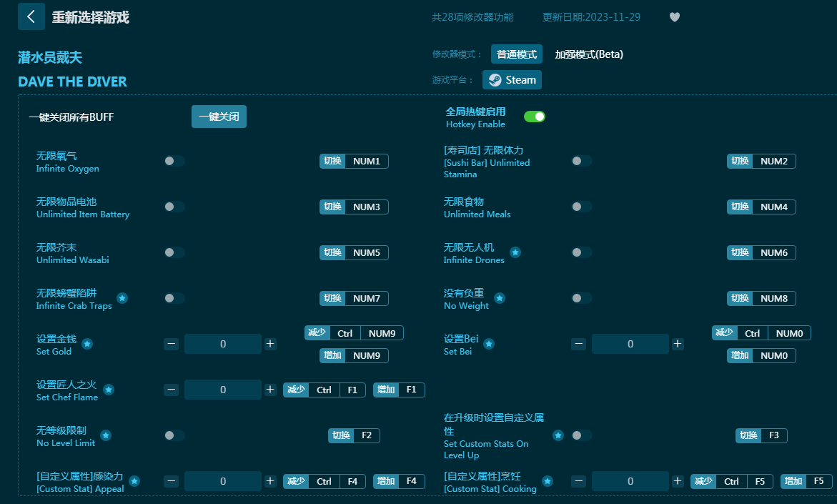Image resolution: width=837 pixels, height=504 pixels.
Task: Click the NUM1 hotkey button for Infinite Oxygen
Action: [354, 162]
